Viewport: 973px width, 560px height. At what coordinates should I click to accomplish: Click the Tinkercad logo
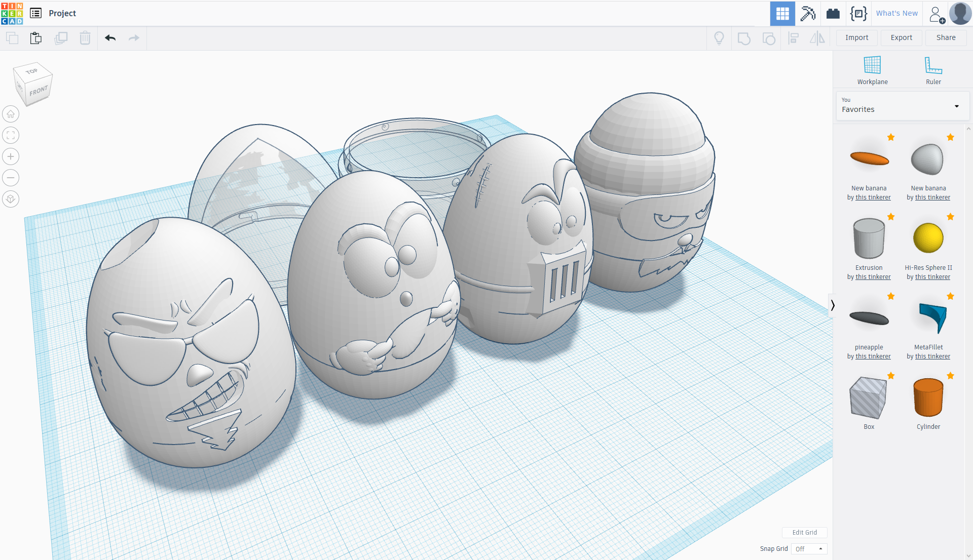(12, 13)
